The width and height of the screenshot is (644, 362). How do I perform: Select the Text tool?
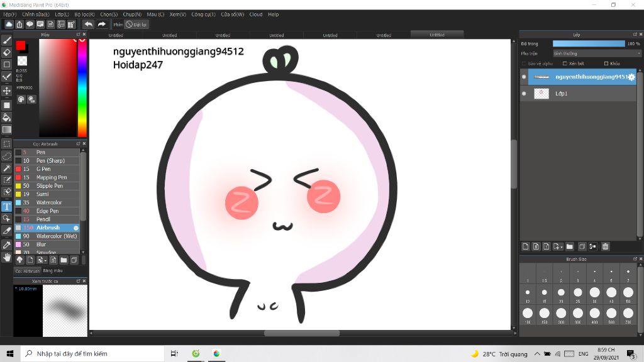(6, 206)
